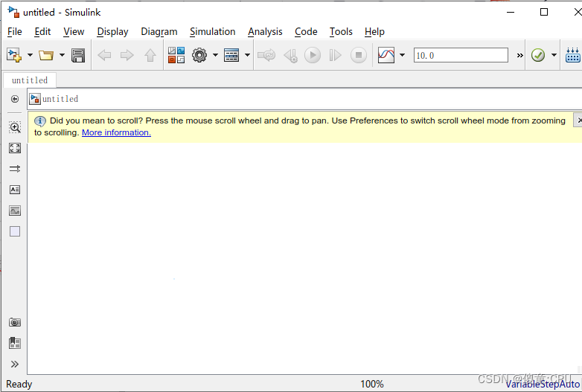Open the File menu
Image resolution: width=582 pixels, height=392 pixels.
coord(14,31)
